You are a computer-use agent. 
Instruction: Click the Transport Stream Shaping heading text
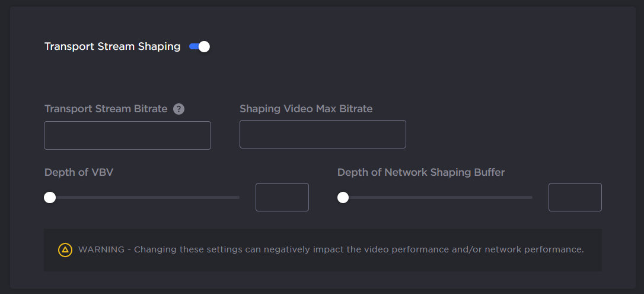click(112, 47)
